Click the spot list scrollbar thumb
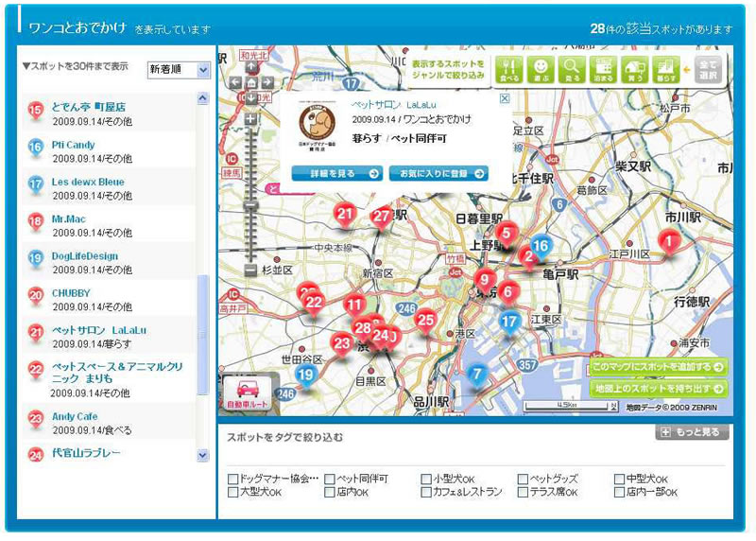Viewport: 756px width, 541px height. click(203, 335)
